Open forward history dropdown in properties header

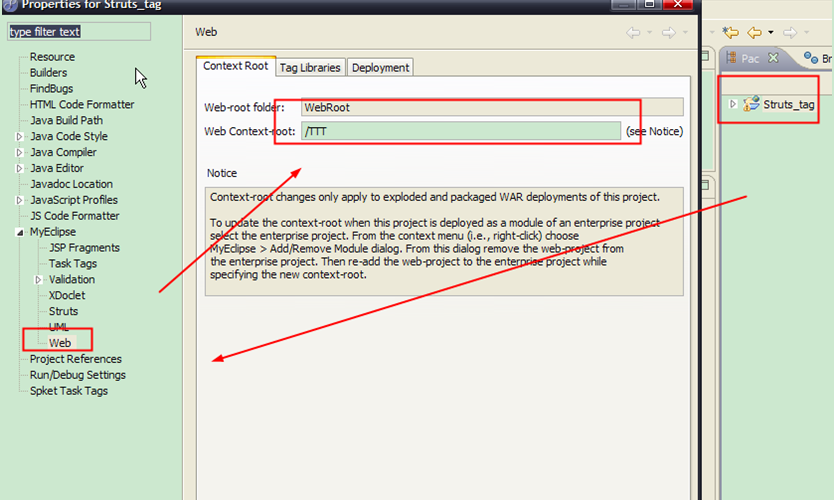click(685, 32)
